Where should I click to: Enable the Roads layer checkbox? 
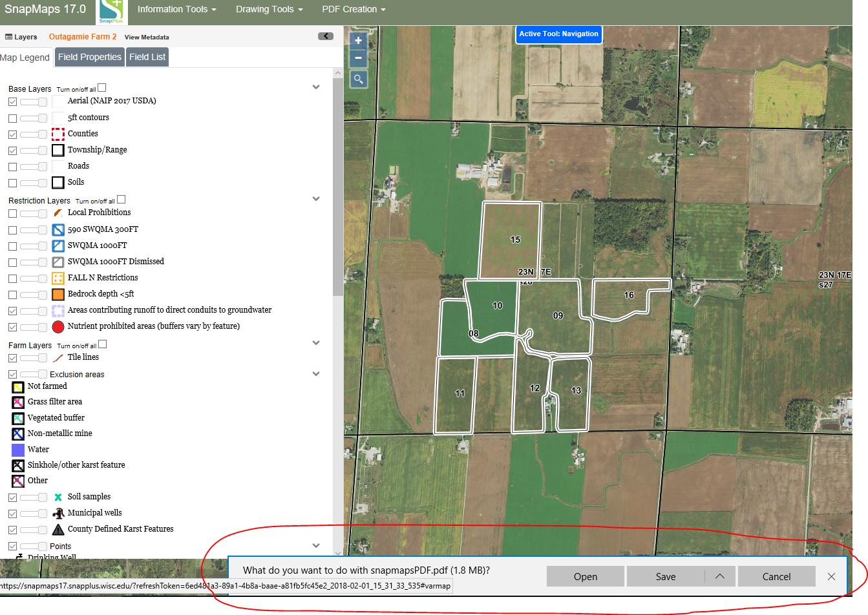[x=12, y=167]
